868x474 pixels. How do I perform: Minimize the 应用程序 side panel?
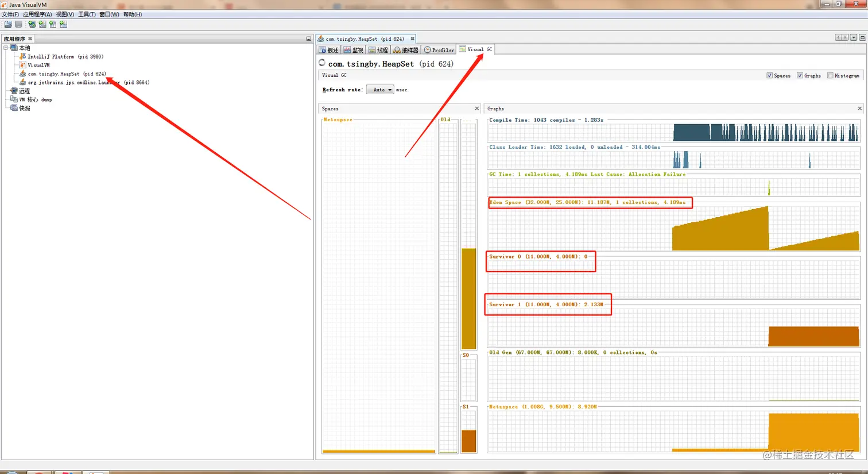point(308,39)
